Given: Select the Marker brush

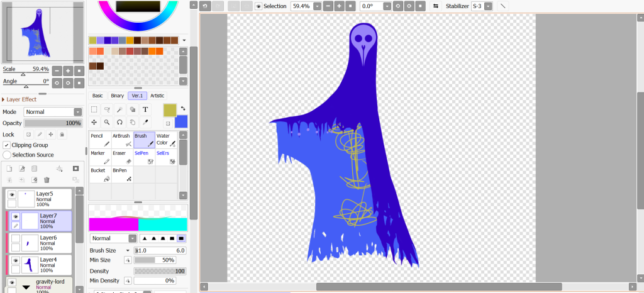Looking at the screenshot, I should (x=100, y=157).
